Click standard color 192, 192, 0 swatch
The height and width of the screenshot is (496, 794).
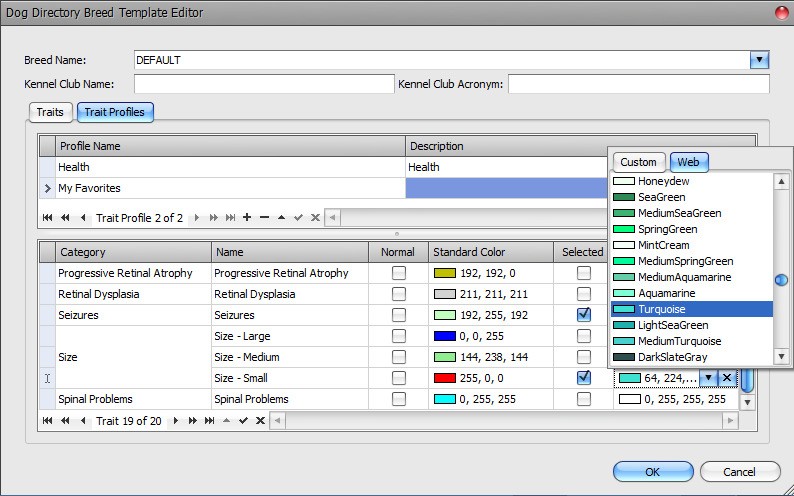445,273
